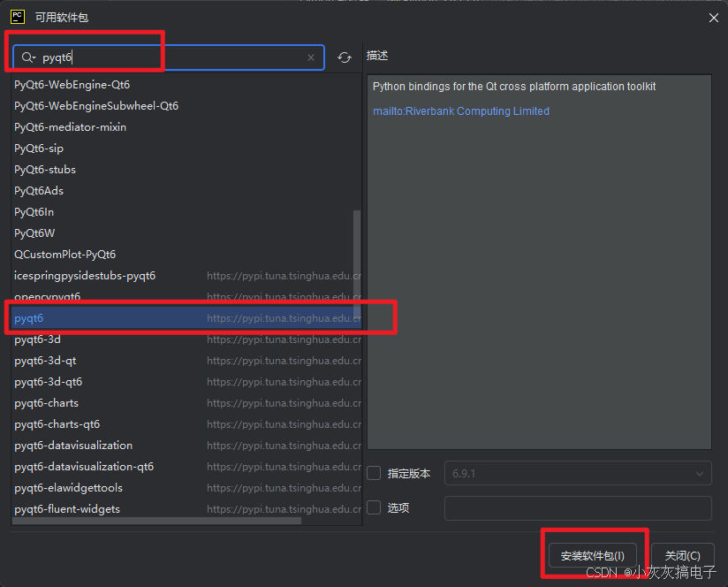This screenshot has height=587, width=728.
Task: Click the refresh package list icon
Action: click(x=345, y=57)
